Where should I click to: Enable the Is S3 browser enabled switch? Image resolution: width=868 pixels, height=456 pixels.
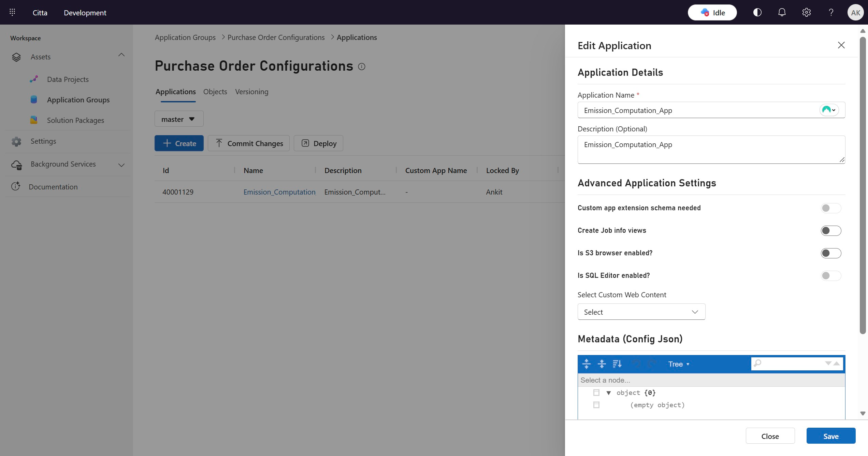(831, 253)
